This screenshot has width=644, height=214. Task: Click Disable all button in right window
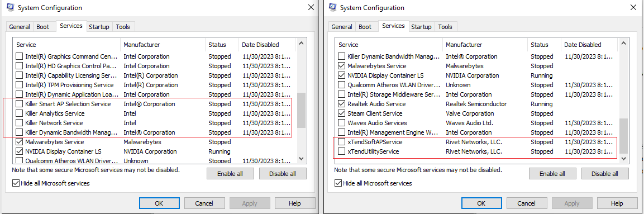604,174
